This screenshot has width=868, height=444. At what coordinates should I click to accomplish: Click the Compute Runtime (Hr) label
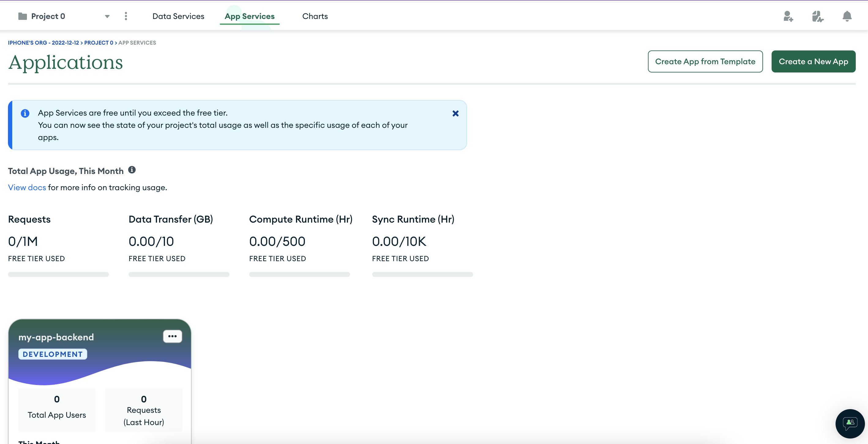(301, 219)
